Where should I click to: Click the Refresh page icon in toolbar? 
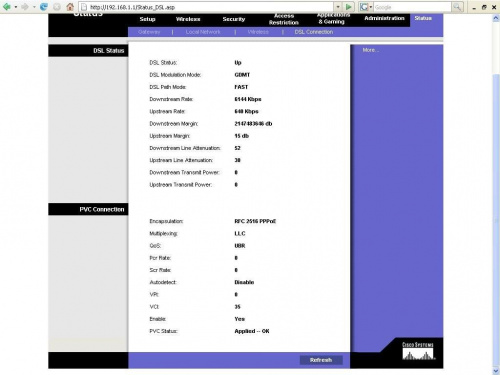pos(44,7)
